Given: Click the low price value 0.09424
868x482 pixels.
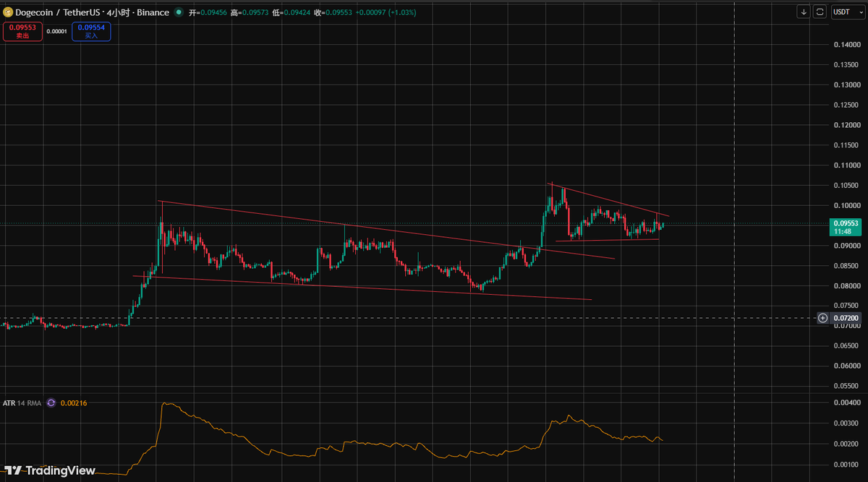Looking at the screenshot, I should [297, 12].
